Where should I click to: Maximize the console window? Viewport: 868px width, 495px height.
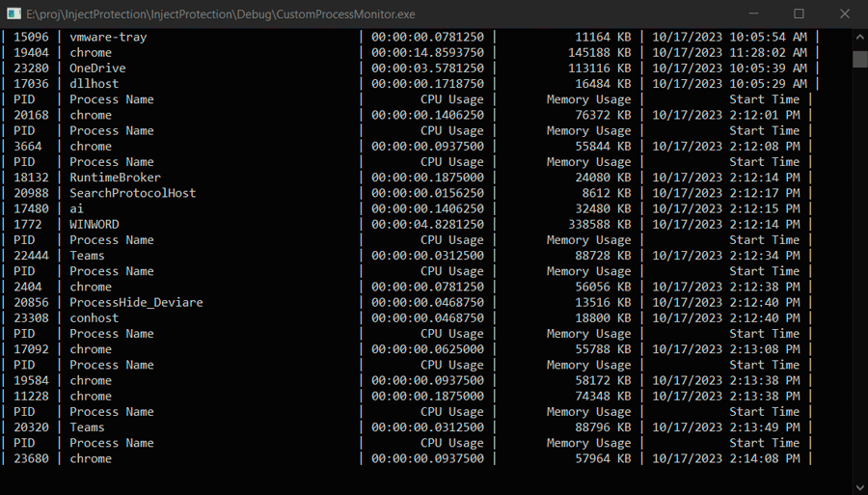coord(799,14)
